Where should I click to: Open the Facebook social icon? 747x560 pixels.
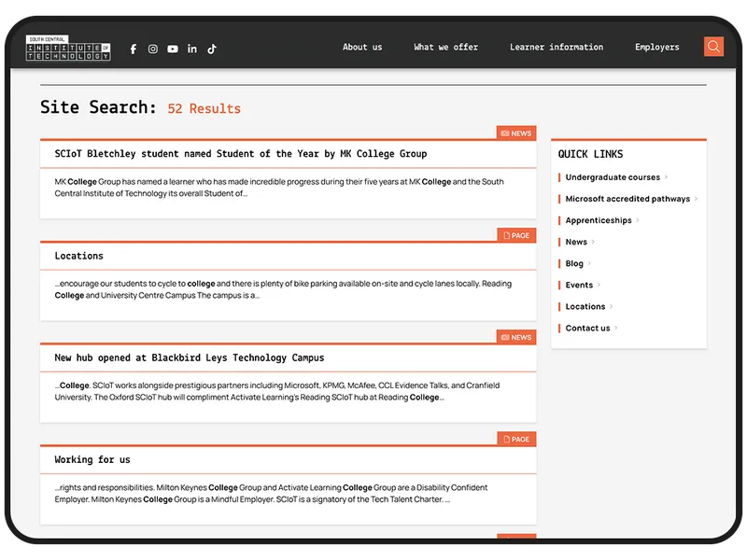pos(134,49)
